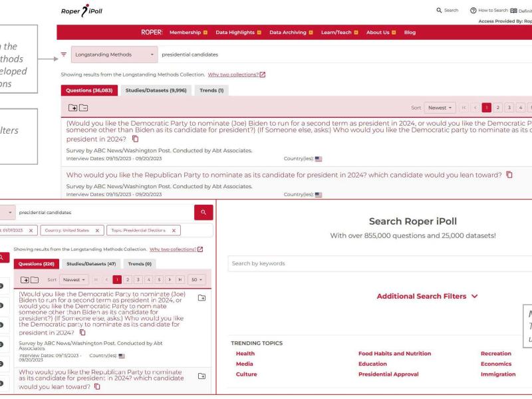The width and height of the screenshot is (532, 399).
Task: Go to first page in the 226-result list
Action: [x=96, y=279]
